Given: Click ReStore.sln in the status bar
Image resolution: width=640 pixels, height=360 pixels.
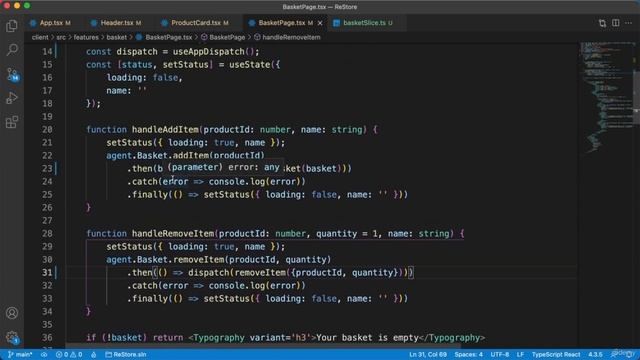Looking at the screenshot, I should pos(126,354).
